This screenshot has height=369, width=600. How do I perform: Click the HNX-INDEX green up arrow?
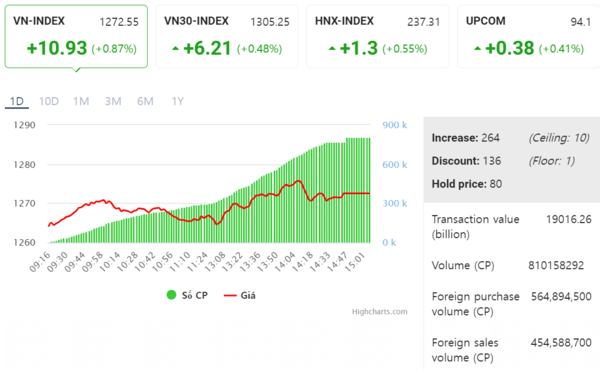click(x=332, y=49)
